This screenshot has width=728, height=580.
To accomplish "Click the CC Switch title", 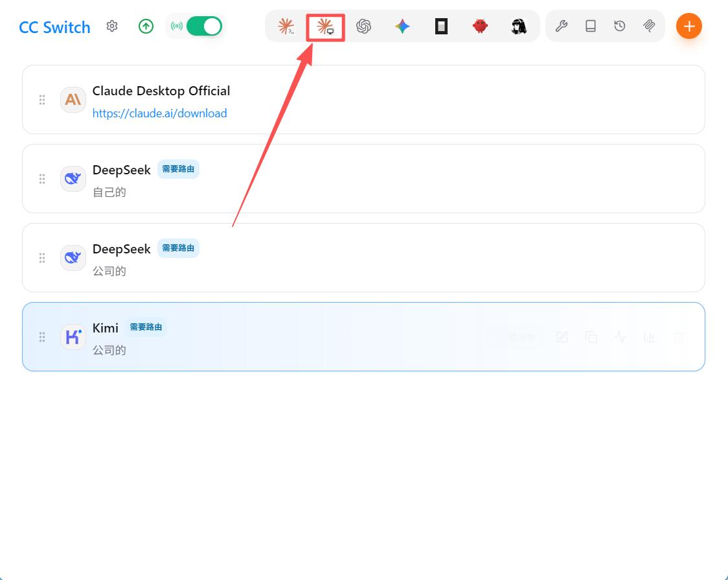I will pos(55,27).
